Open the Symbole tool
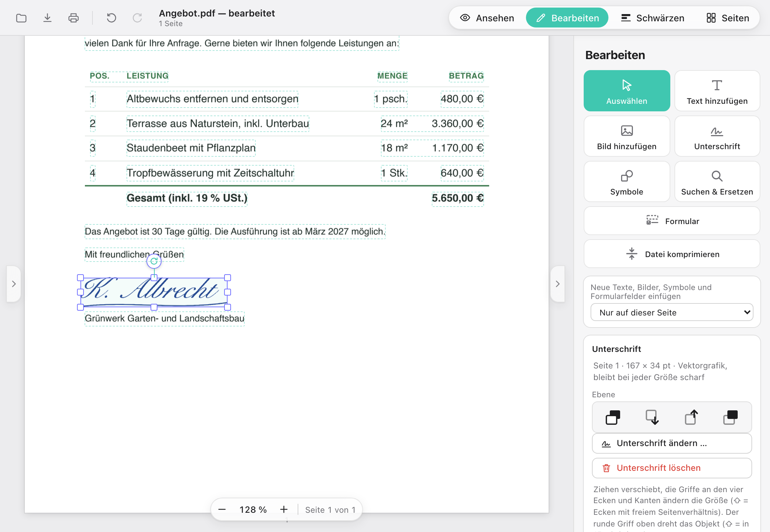Viewport: 770px width, 532px height. pyautogui.click(x=627, y=181)
